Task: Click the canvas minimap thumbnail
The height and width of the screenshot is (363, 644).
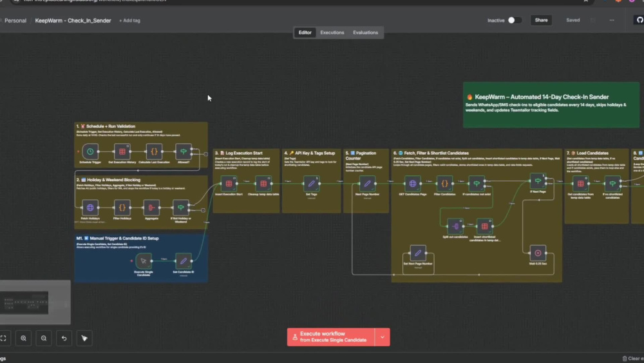Action: [35, 302]
